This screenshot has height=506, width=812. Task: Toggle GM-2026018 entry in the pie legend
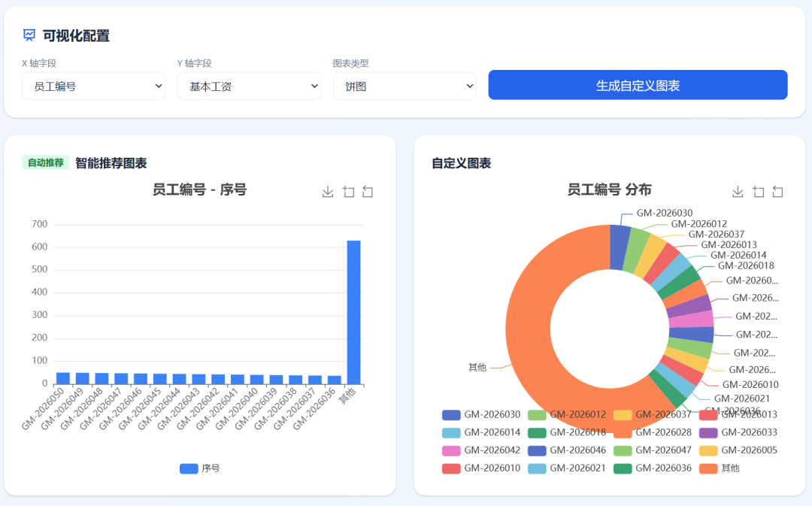click(x=567, y=432)
